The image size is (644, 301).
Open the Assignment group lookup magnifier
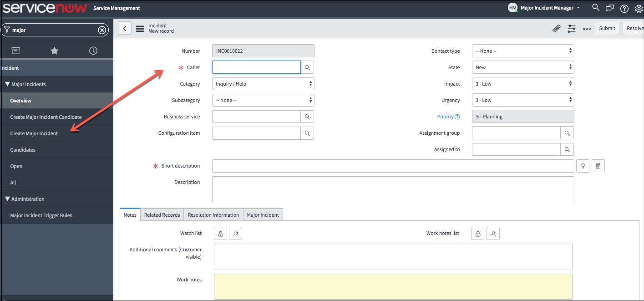tap(567, 133)
